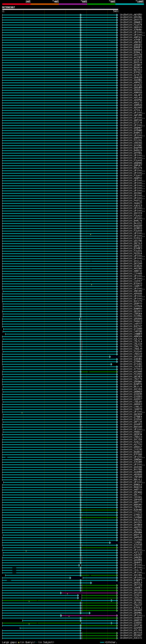Click the UniRef100_A4LAP3 label

(x=131, y=95)
